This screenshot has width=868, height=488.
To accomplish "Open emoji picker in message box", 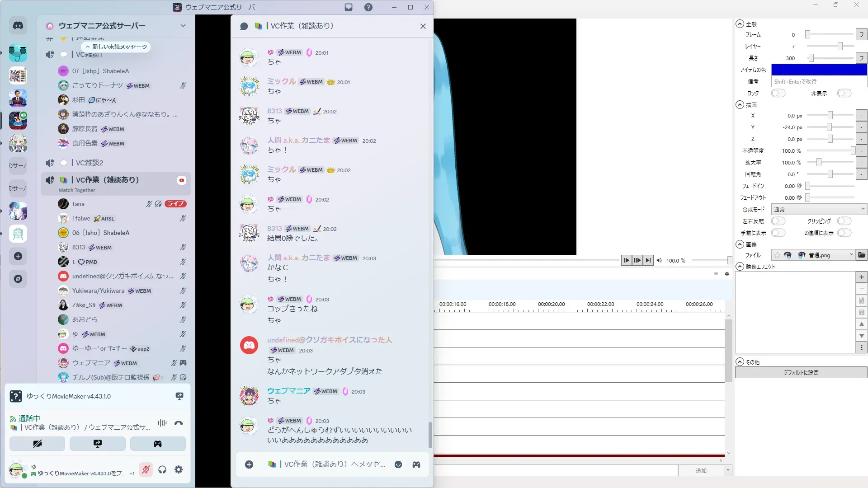I will tap(398, 465).
